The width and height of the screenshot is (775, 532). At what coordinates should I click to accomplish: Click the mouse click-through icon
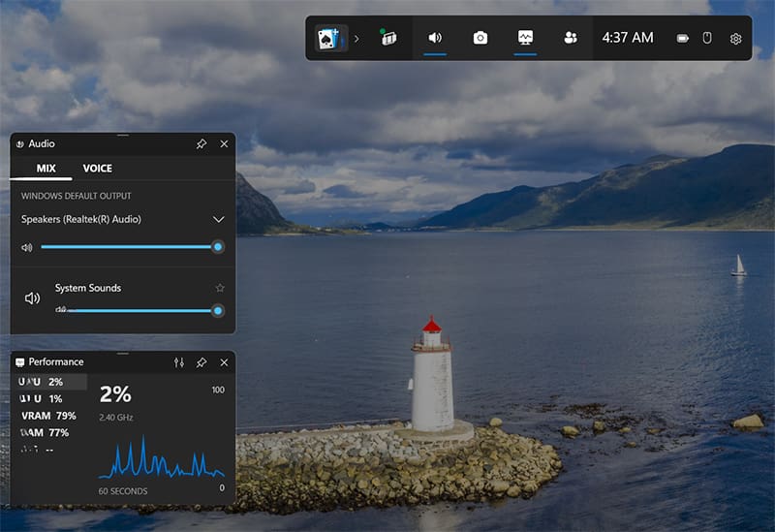707,38
